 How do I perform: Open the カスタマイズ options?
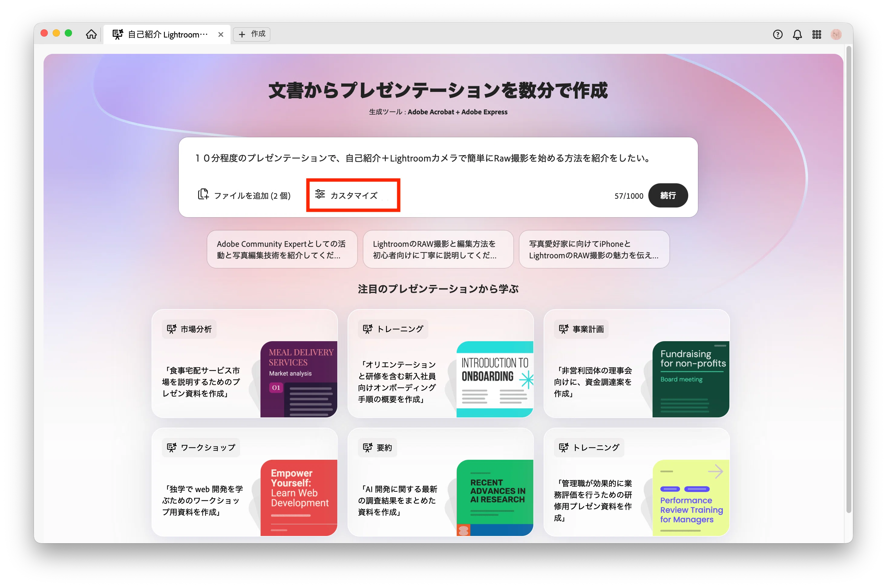click(346, 195)
